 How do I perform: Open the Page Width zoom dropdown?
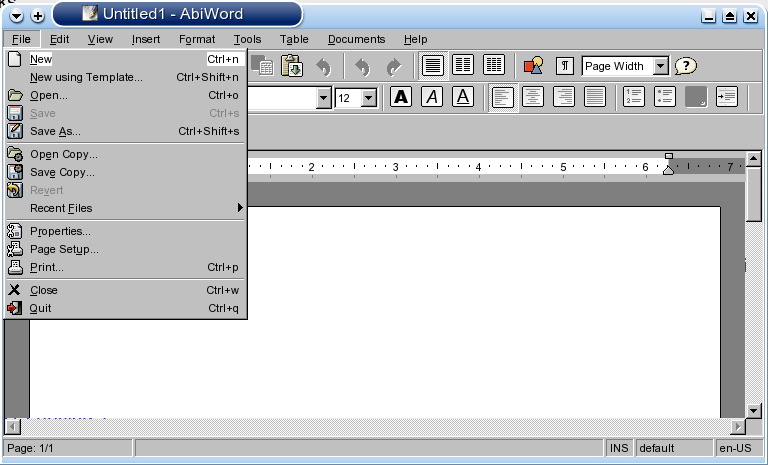(x=660, y=66)
